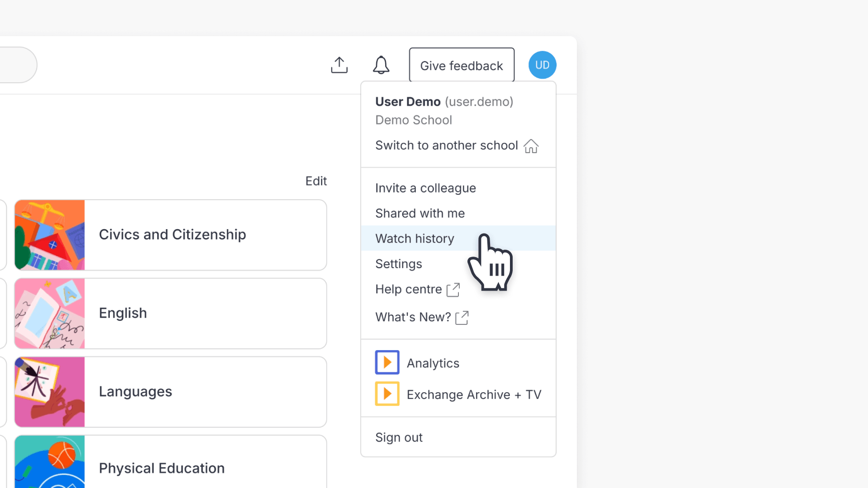Click the Analytics play icon
The height and width of the screenshot is (488, 868).
point(387,362)
